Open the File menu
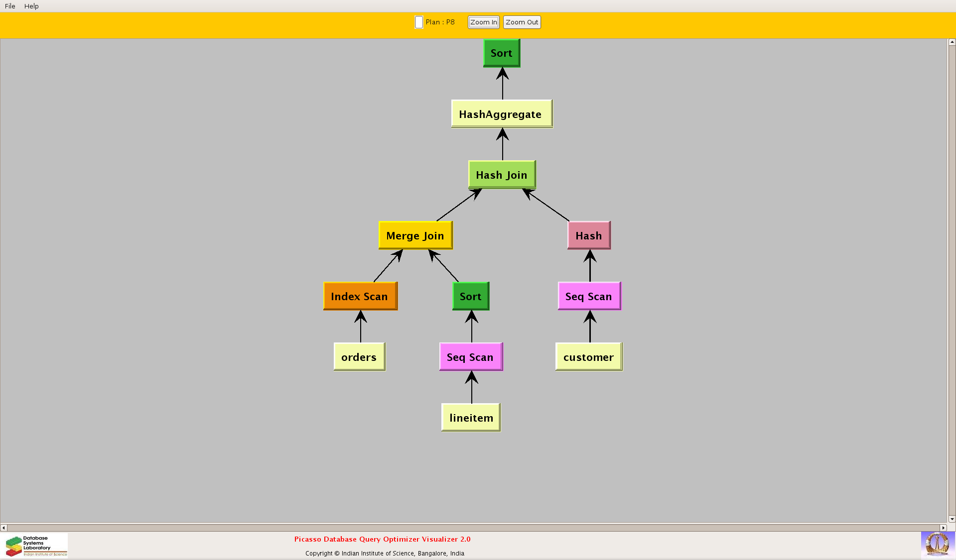956x560 pixels. click(x=10, y=6)
